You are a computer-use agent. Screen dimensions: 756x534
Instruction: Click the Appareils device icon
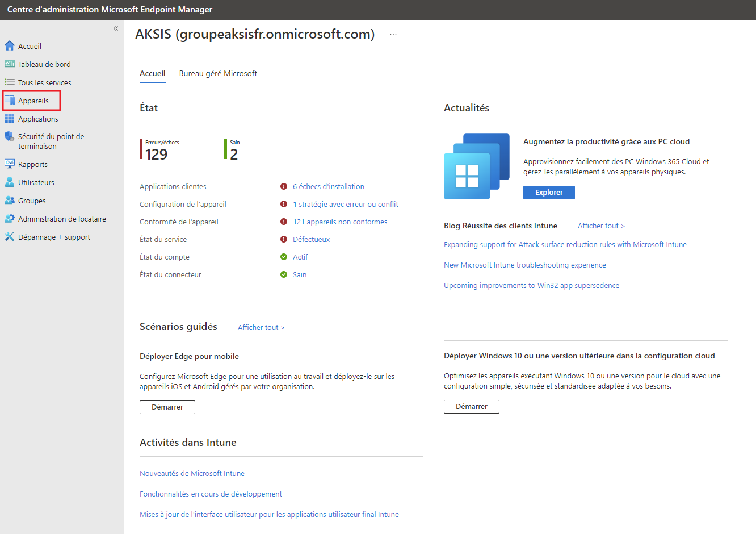[x=10, y=101]
